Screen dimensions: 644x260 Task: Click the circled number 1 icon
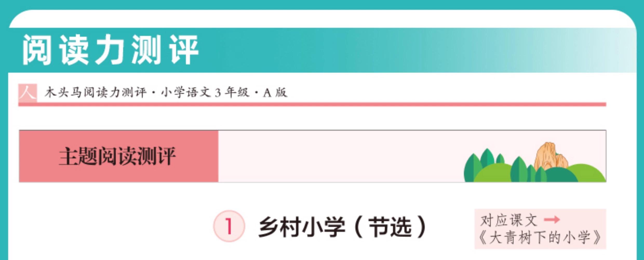[x=229, y=226]
